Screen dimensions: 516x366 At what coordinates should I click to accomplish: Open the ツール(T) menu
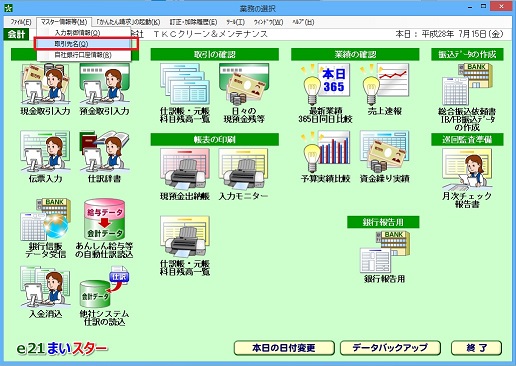(235, 22)
